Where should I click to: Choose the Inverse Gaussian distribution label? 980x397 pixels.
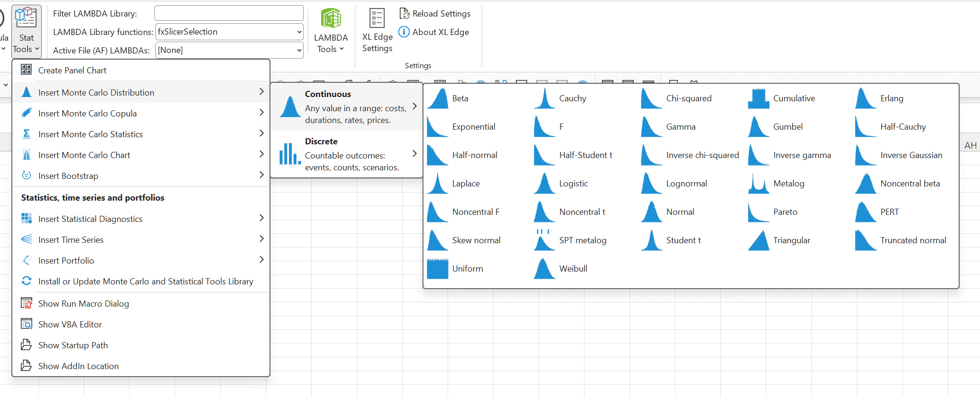911,155
